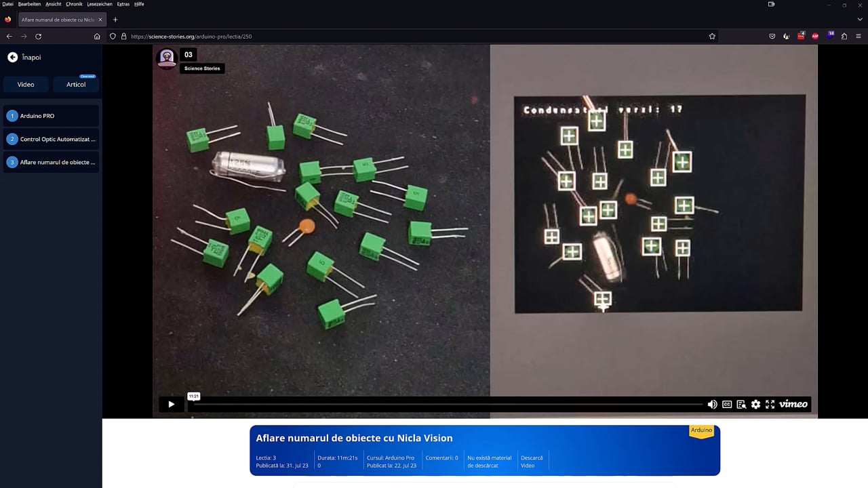View site security padlock information
868x488 pixels.
[x=124, y=36]
